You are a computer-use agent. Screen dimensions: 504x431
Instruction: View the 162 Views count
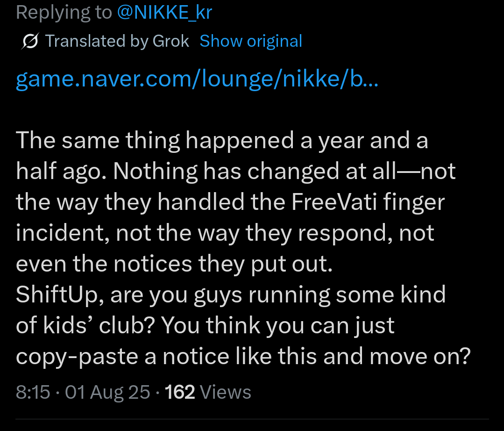tap(208, 392)
